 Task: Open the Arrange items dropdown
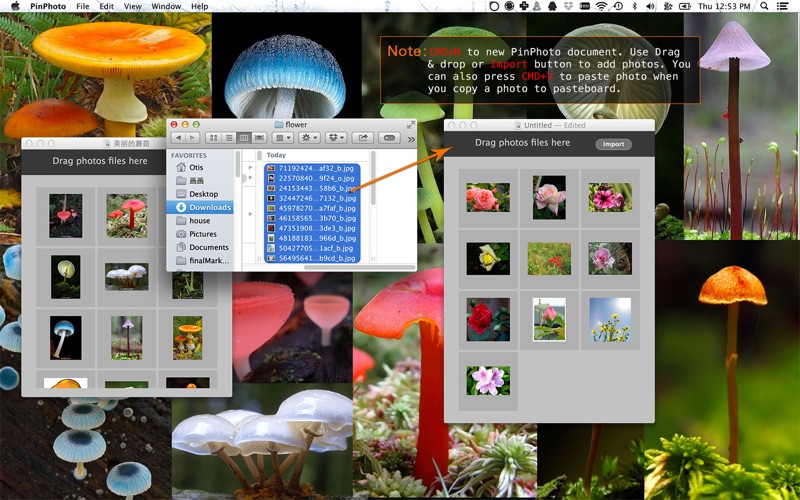coord(283,138)
